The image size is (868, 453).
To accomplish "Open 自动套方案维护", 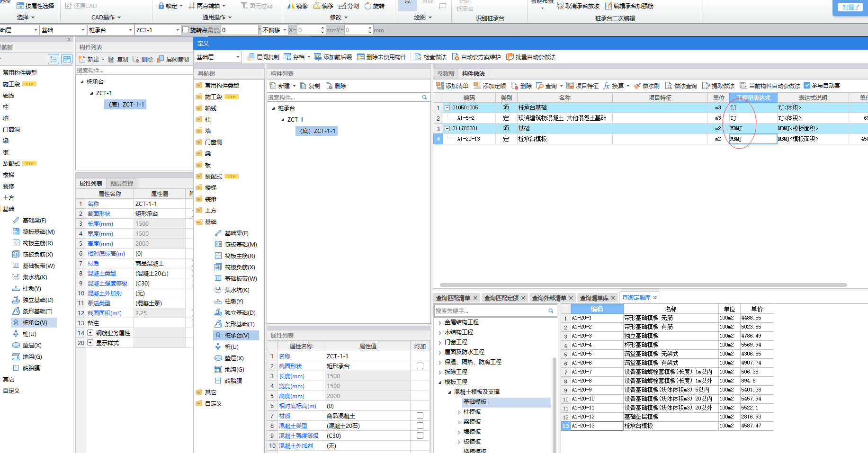I will [x=476, y=57].
